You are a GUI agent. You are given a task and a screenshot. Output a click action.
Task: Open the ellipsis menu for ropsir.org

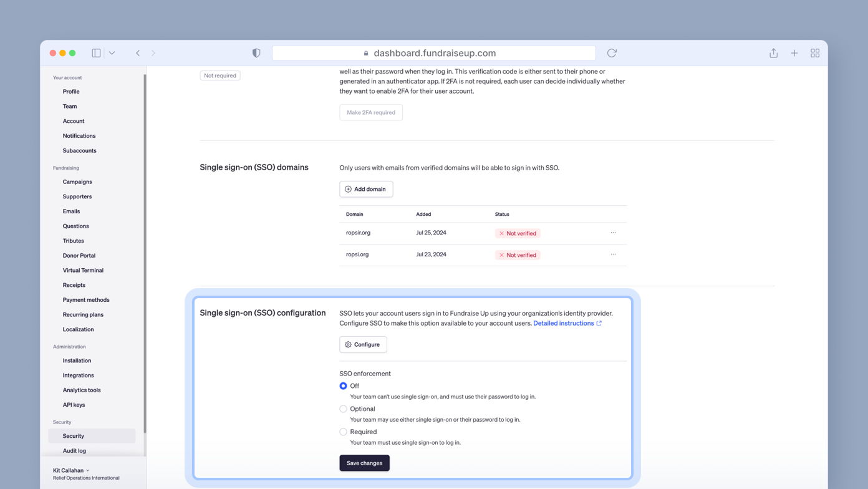coord(613,233)
